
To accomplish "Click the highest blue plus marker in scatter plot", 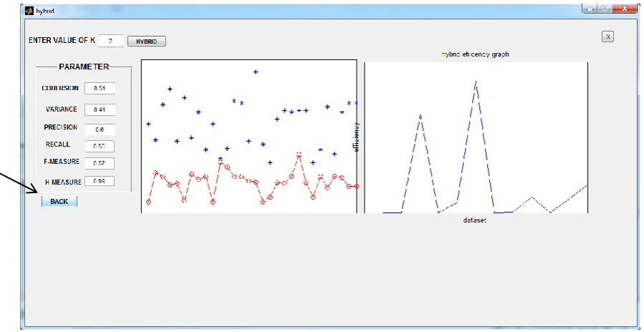I will (x=256, y=72).
